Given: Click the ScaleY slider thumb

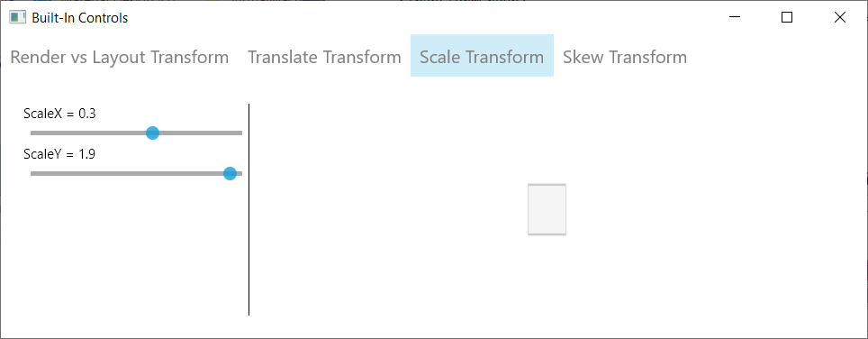Looking at the screenshot, I should (x=230, y=173).
